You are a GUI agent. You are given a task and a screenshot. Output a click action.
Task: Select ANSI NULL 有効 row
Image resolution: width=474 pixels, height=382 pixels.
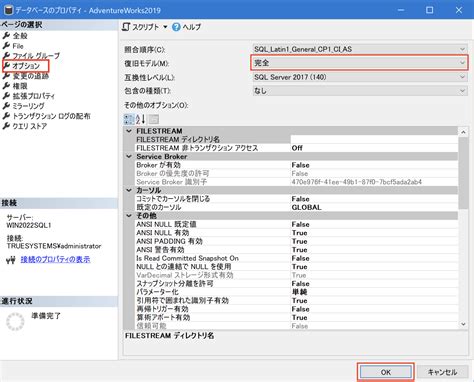coord(296,233)
